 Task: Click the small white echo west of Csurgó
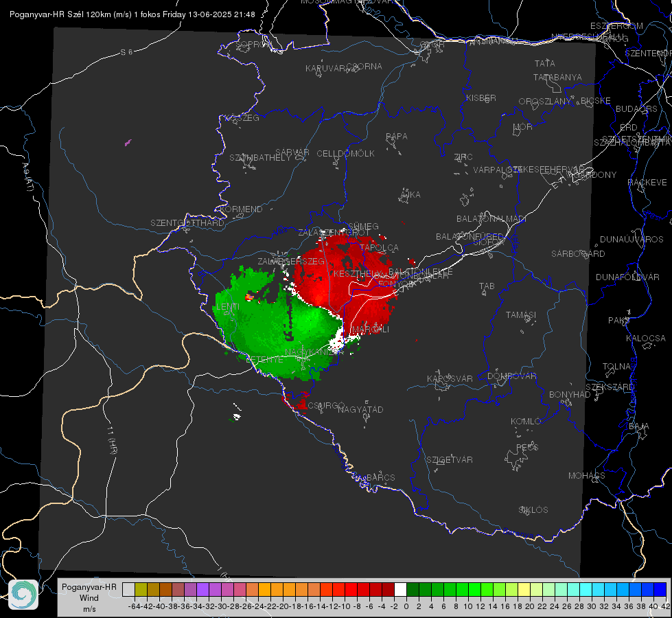tap(237, 415)
